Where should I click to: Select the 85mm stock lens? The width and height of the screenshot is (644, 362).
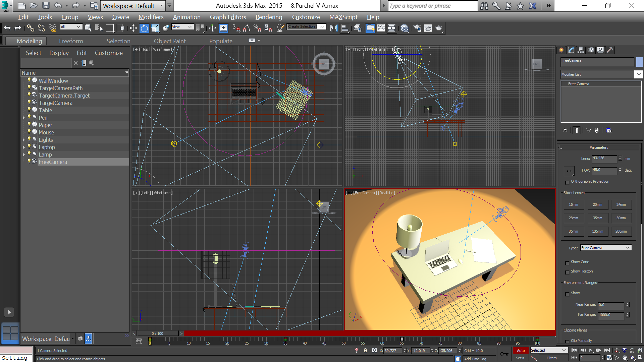pyautogui.click(x=573, y=231)
